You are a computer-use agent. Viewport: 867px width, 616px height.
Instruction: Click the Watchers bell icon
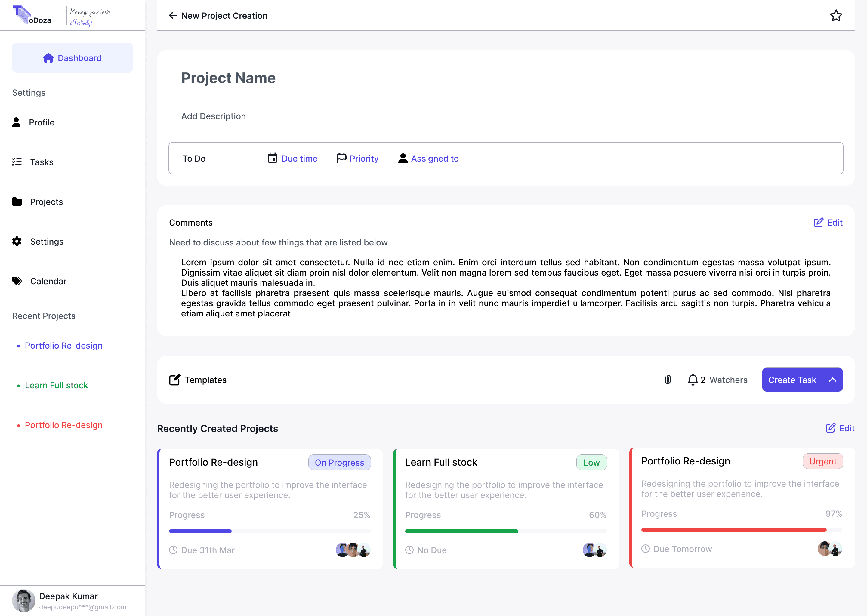point(693,380)
